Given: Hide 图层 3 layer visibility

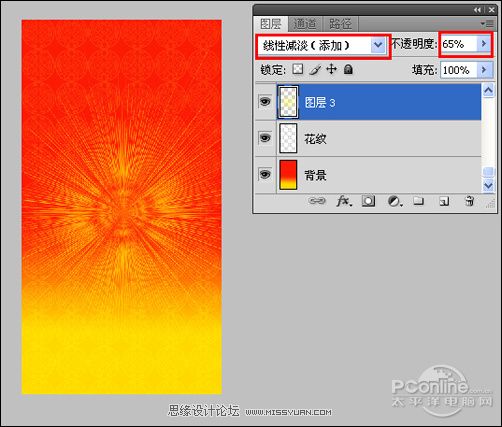Looking at the screenshot, I should coord(265,101).
